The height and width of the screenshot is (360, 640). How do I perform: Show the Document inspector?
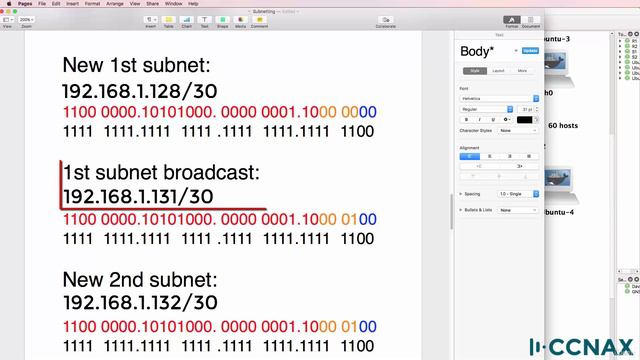(x=531, y=20)
